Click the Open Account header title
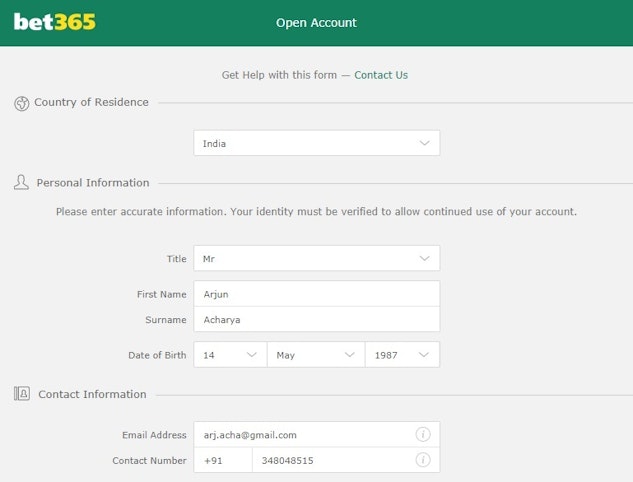 click(316, 22)
